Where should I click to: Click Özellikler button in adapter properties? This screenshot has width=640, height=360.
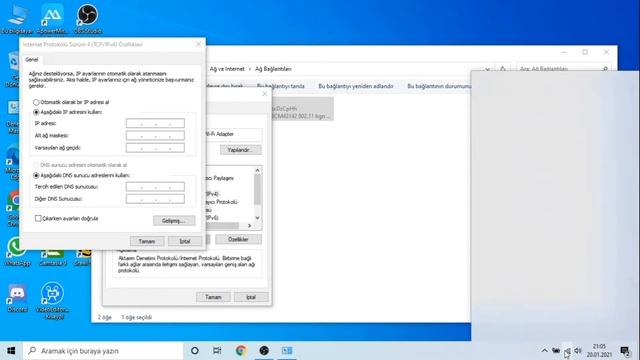pos(238,239)
